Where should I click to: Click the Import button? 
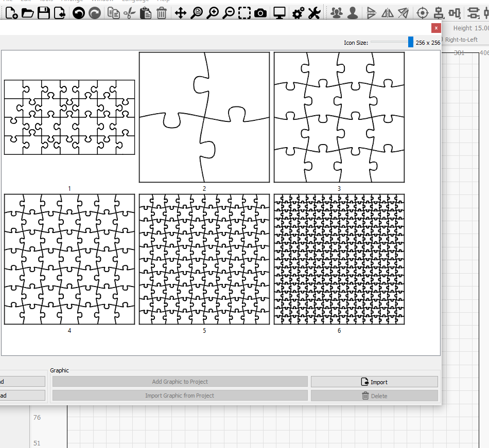point(374,382)
